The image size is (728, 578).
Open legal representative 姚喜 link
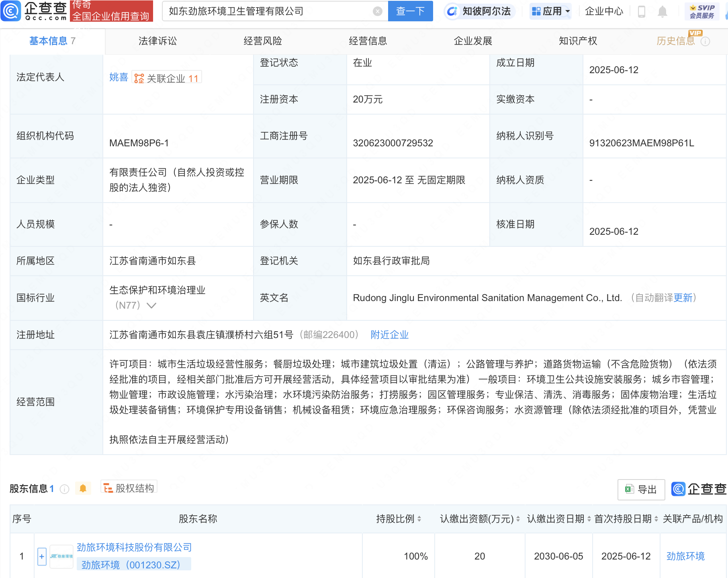click(119, 77)
